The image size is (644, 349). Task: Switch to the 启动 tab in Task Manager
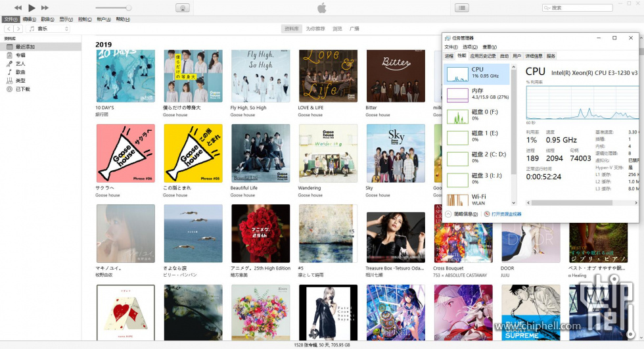(x=505, y=56)
